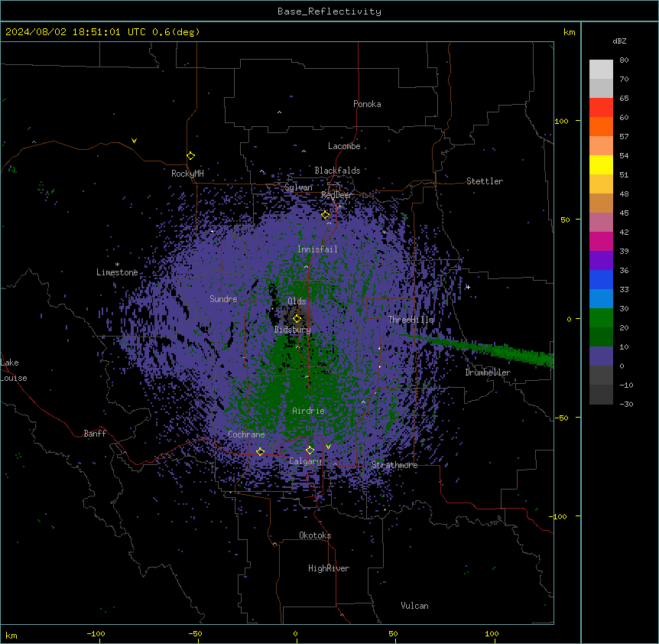Click the yellow diamond marker below RedDeer
This screenshot has height=644, width=659.
[x=325, y=215]
